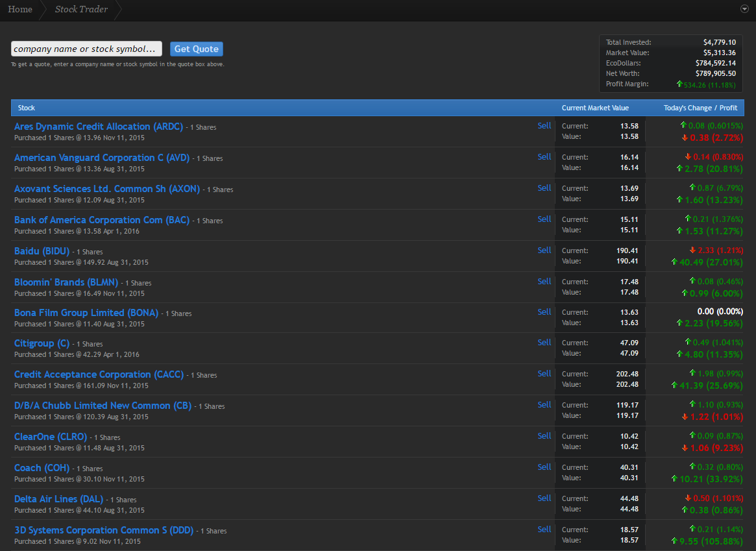Open Bank of America Corporation (BAC) stock
The height and width of the screenshot is (551, 756).
pos(102,220)
